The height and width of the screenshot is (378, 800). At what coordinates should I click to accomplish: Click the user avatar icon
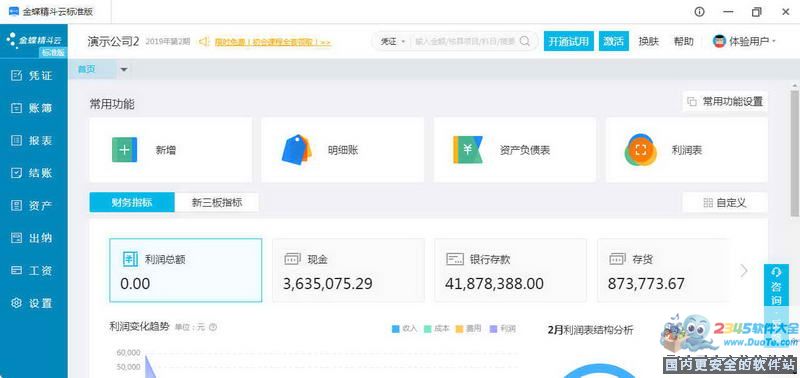click(x=719, y=41)
